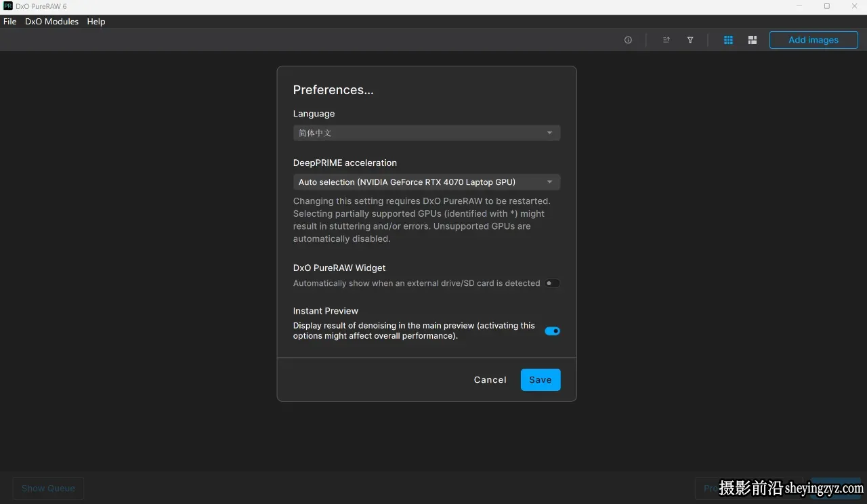Screen dimensions: 867x504
Task: Minimize the DxO PureRAW window
Action: click(799, 6)
